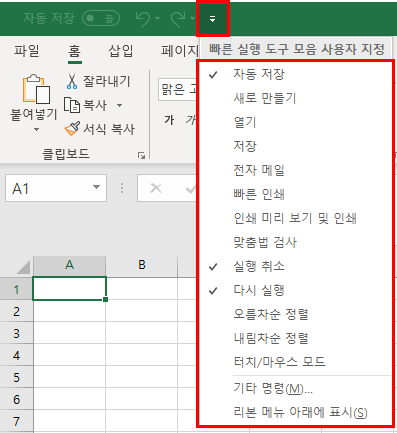
Task: Enable 열기 in the customize menu
Action: (295, 122)
